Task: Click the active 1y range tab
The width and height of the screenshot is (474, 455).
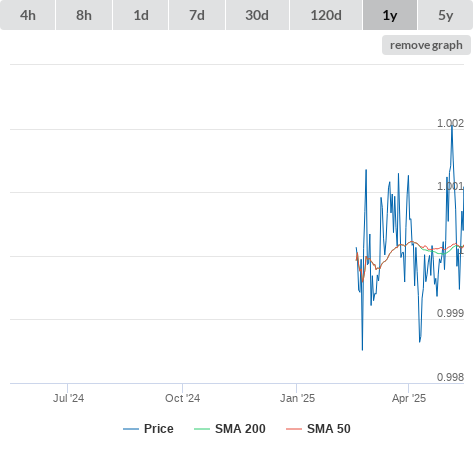Action: [390, 15]
